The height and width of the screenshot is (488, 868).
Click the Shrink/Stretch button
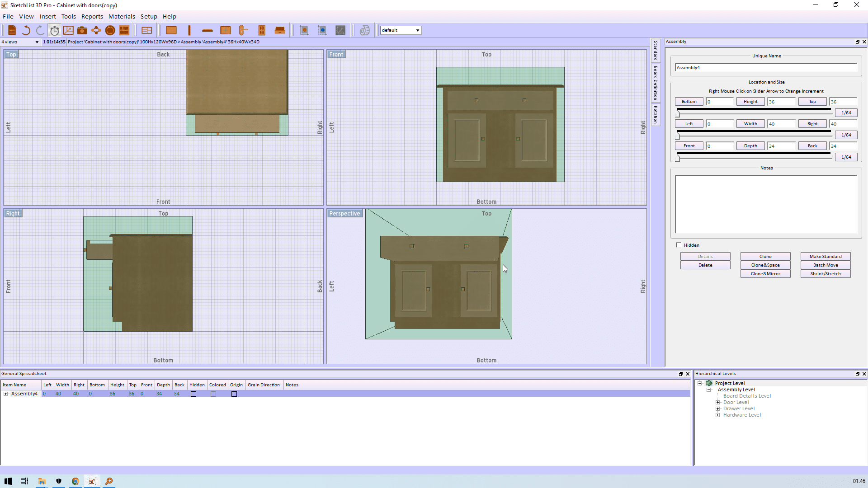point(825,273)
